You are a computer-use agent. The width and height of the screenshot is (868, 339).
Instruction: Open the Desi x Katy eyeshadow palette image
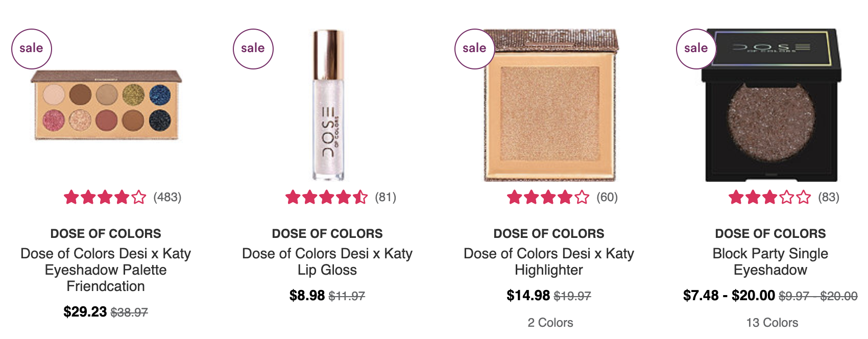coord(106,105)
